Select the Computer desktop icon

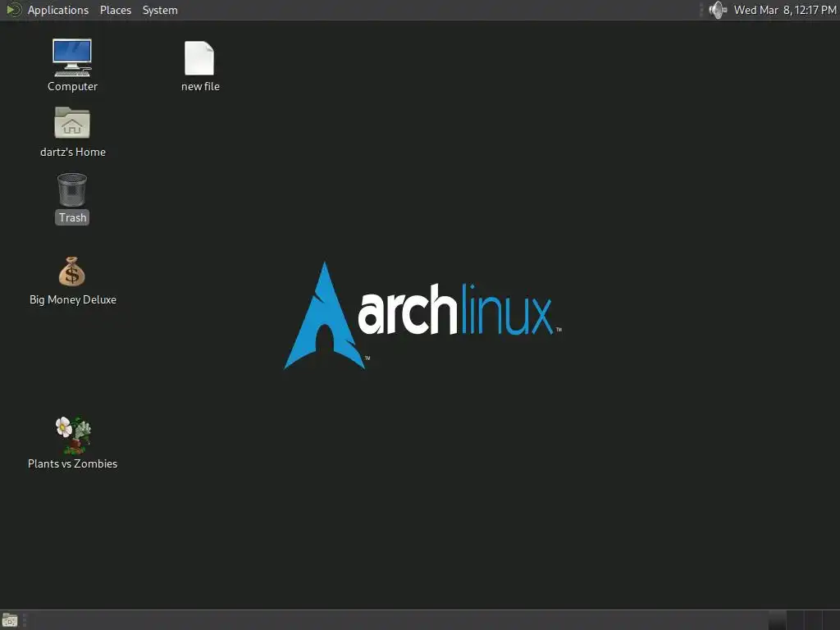pyautogui.click(x=72, y=57)
